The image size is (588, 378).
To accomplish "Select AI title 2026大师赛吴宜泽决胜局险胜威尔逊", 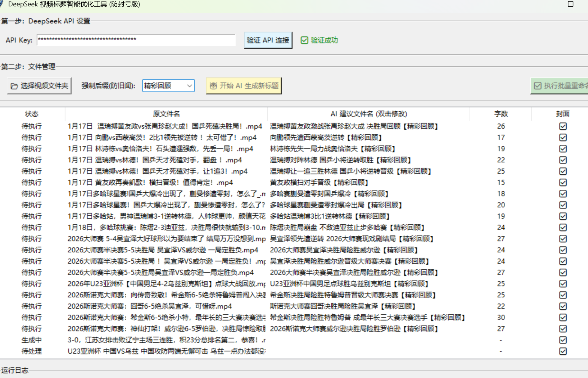I will pyautogui.click(x=344, y=250).
